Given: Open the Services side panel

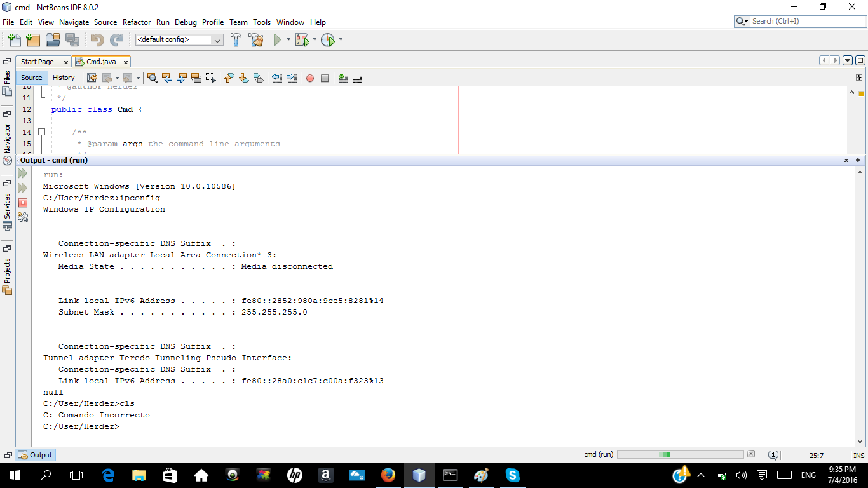Looking at the screenshot, I should click(7, 212).
